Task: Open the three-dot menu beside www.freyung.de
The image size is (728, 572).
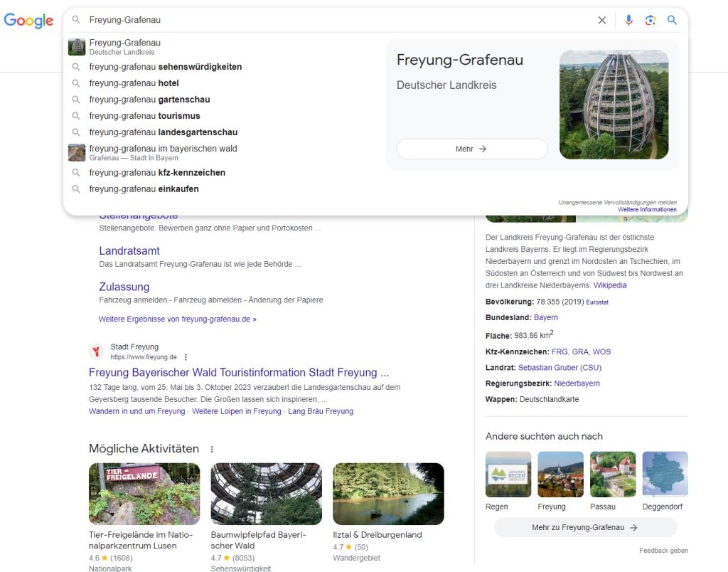Action: tap(184, 356)
